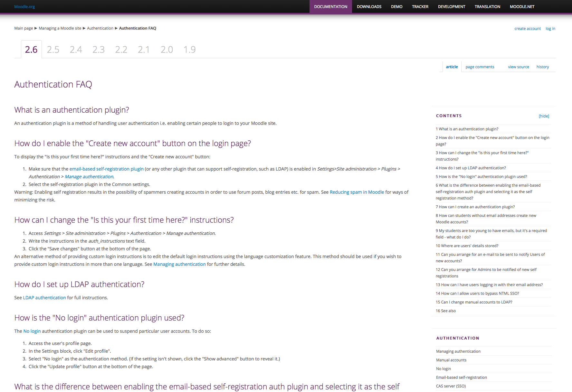Open the page comments tab
This screenshot has width=572, height=392.
coord(480,67)
